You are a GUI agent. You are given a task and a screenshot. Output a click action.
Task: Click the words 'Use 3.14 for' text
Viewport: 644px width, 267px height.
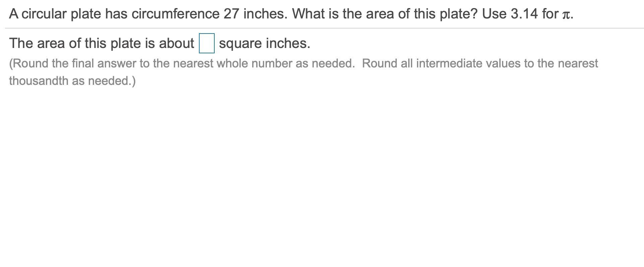click(x=520, y=14)
